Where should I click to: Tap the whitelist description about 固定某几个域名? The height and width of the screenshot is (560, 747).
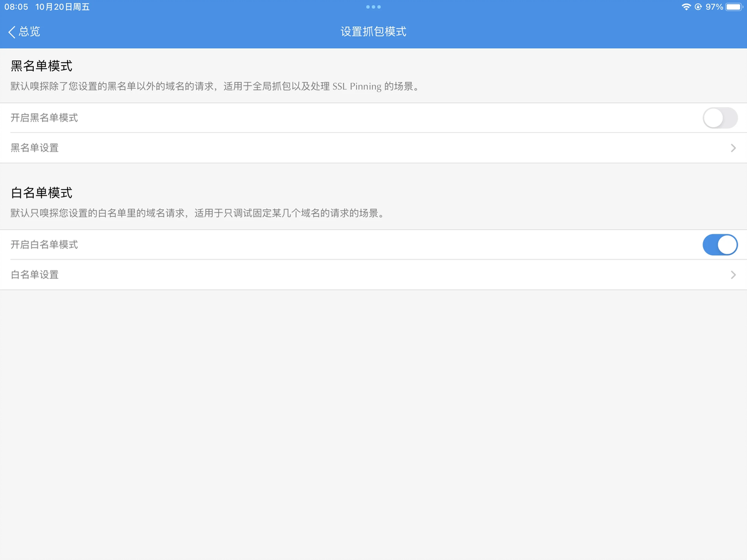click(197, 214)
